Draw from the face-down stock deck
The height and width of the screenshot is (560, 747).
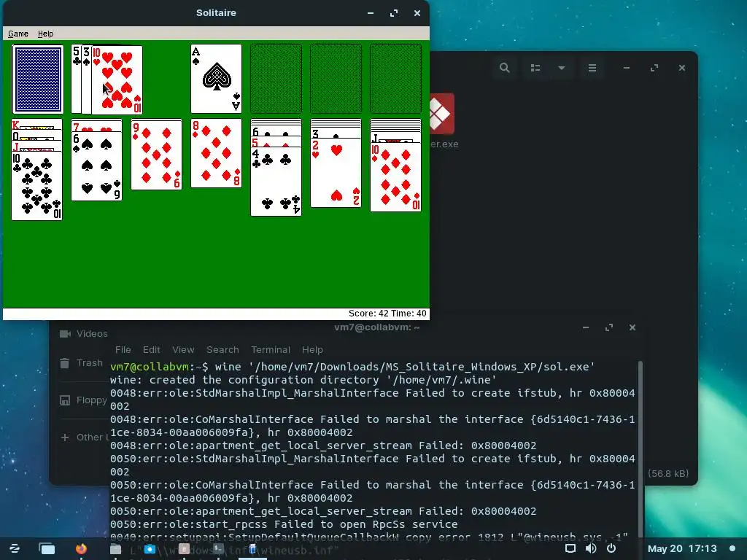point(38,79)
